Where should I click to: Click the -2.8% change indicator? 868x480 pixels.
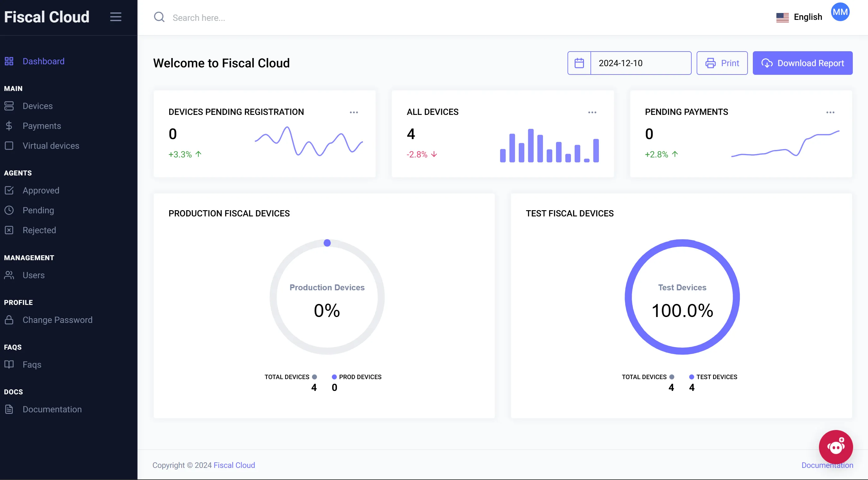[x=422, y=154]
